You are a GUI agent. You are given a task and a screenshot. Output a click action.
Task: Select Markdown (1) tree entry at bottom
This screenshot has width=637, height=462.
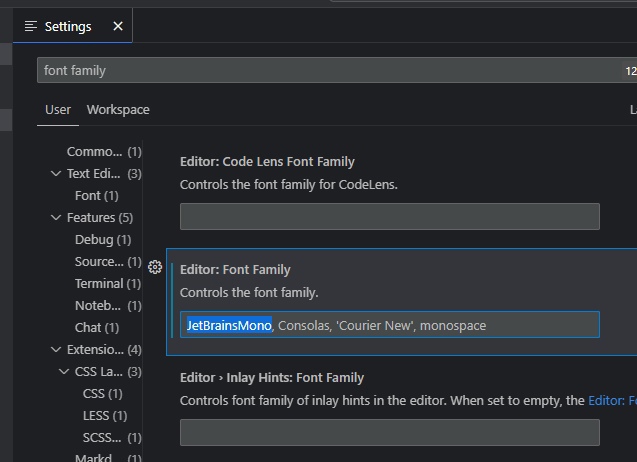(x=108, y=458)
